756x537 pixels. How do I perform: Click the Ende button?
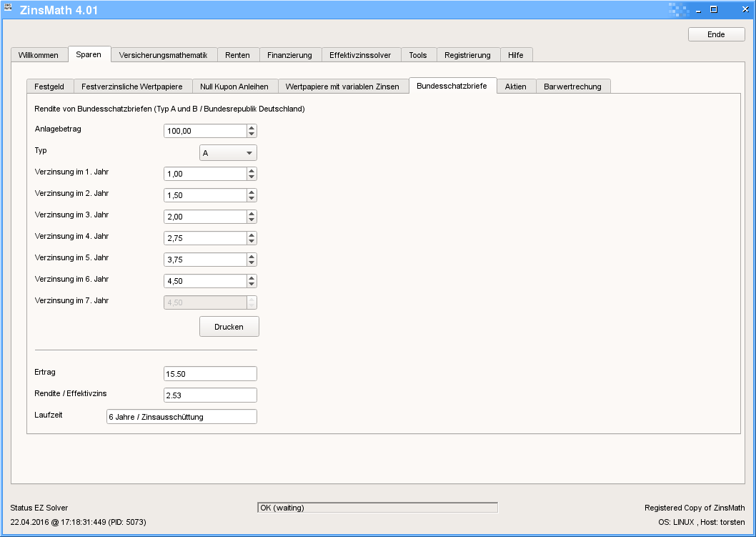point(716,34)
